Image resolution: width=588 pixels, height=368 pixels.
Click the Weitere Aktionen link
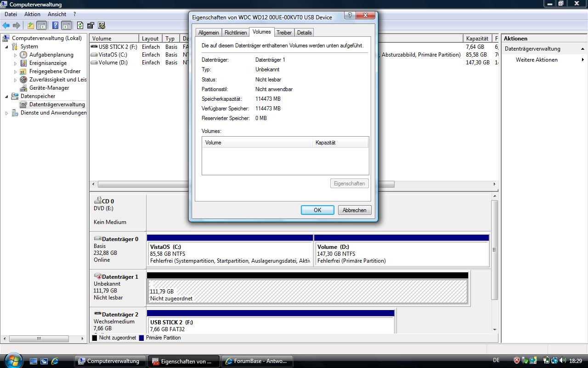tap(537, 60)
